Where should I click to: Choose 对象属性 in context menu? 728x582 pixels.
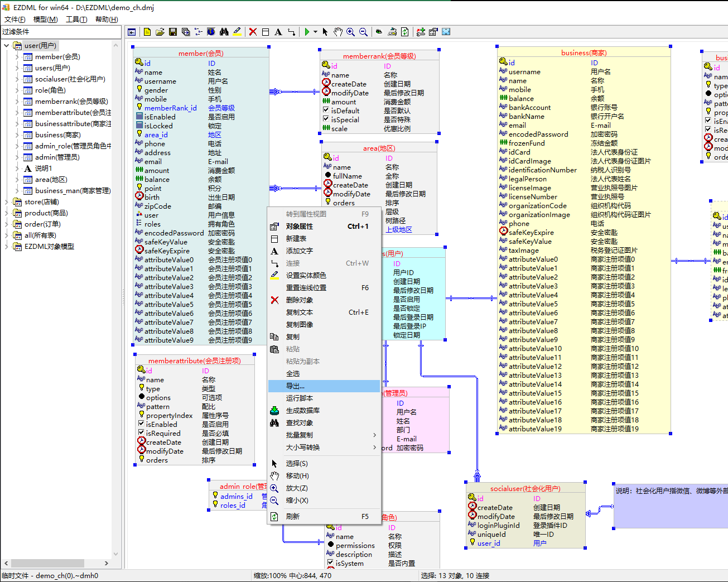point(324,226)
